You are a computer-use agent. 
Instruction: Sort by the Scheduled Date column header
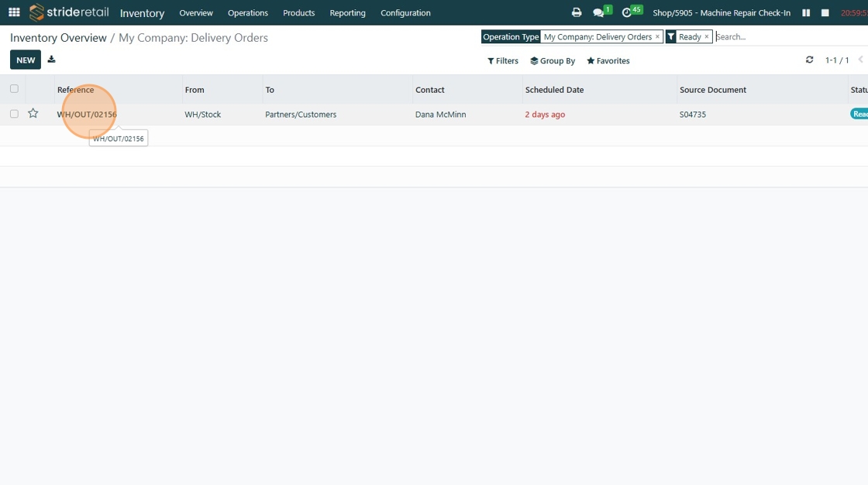554,90
